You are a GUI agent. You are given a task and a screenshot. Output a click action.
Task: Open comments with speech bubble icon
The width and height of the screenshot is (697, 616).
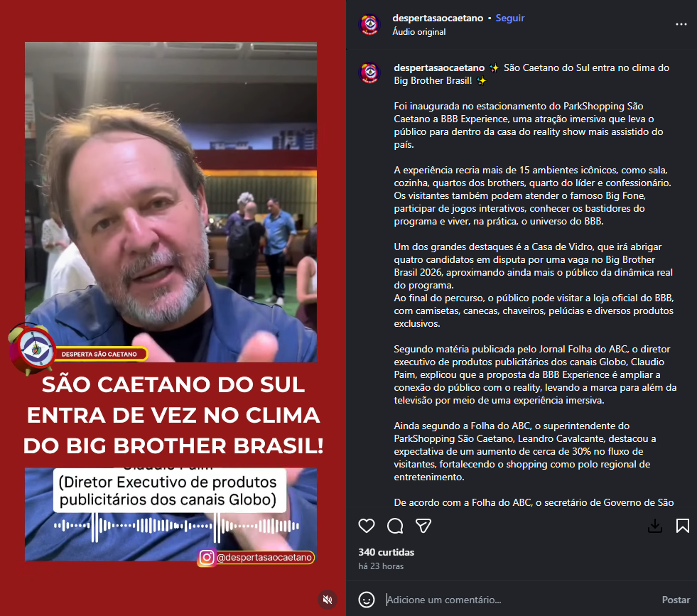pyautogui.click(x=395, y=526)
